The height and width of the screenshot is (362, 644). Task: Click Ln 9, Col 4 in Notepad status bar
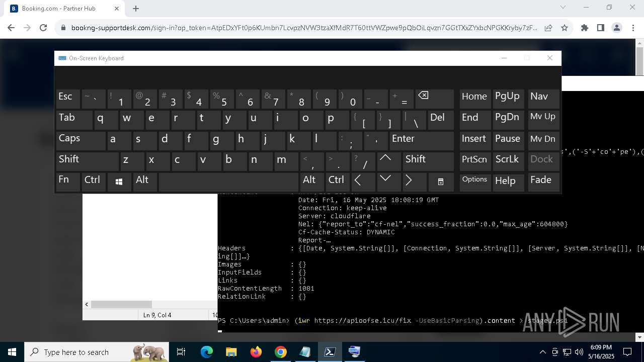(x=157, y=315)
